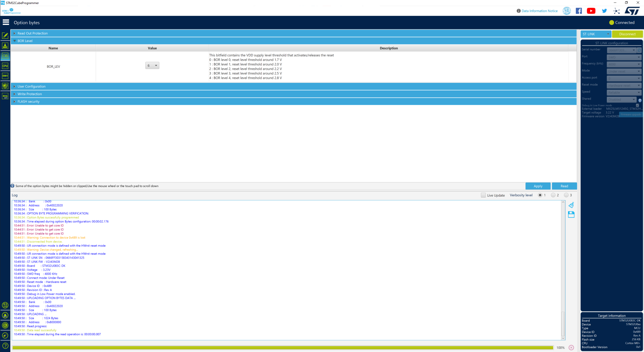The width and height of the screenshot is (644, 352).
Task: Set verbosity level to 2
Action: click(x=553, y=195)
